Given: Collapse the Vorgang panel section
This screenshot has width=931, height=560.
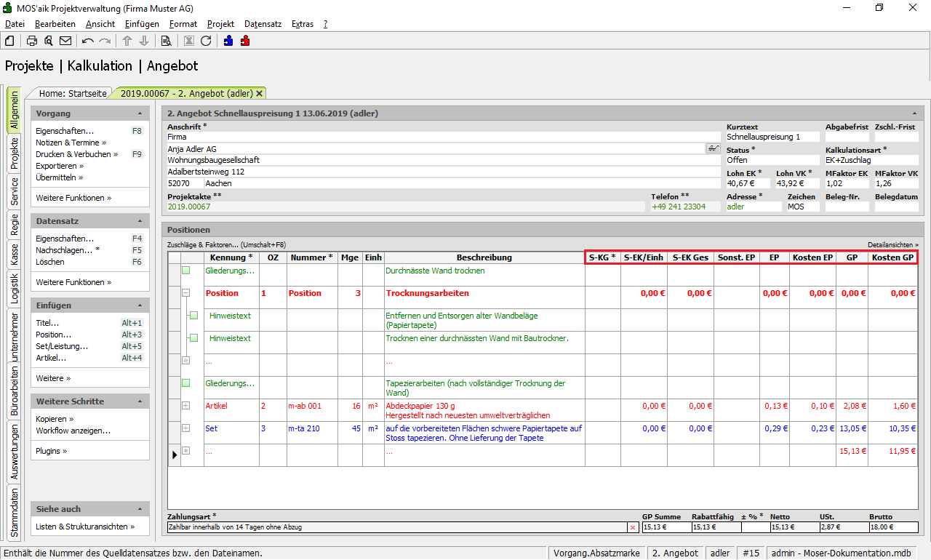Looking at the screenshot, I should 140,114.
